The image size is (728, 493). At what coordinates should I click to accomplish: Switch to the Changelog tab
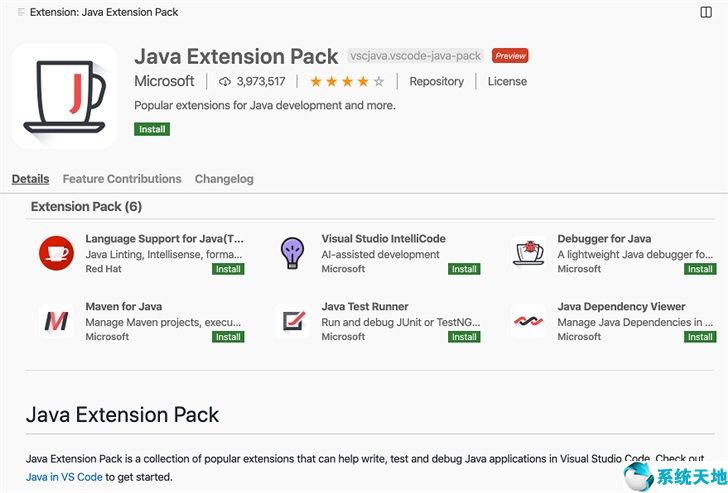(224, 179)
